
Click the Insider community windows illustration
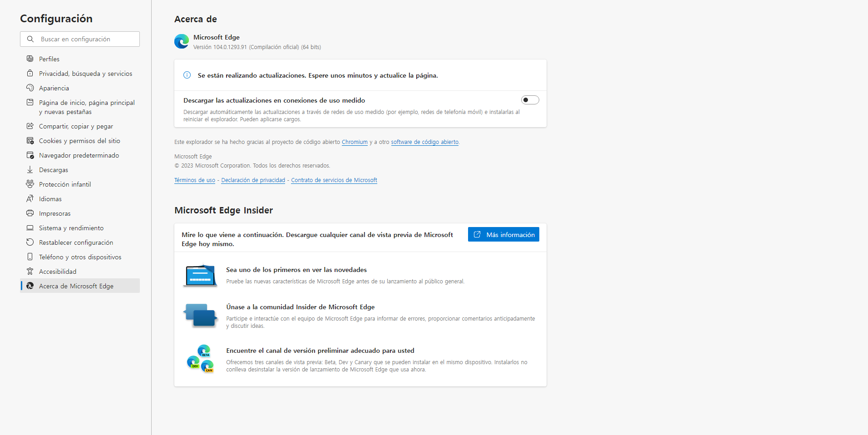point(200,316)
